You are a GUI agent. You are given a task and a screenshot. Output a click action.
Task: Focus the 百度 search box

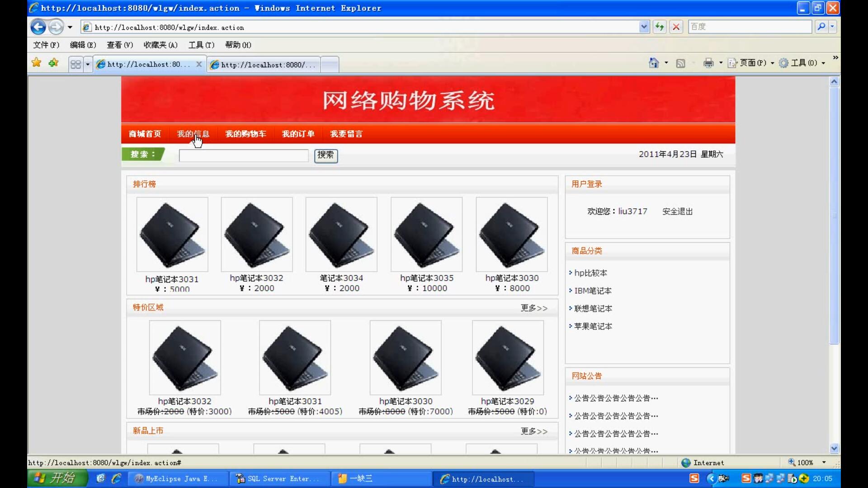pos(750,27)
